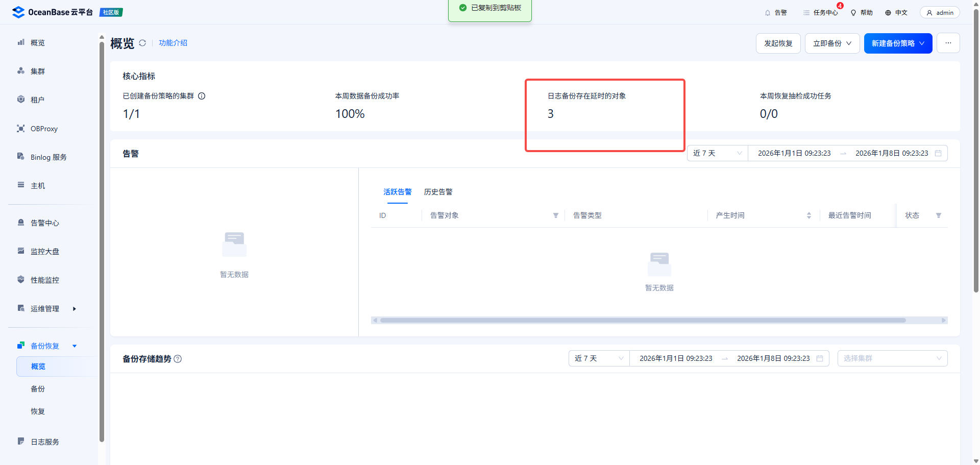Viewport: 980px width, 465px height.
Task: Click the info icon next to 已创建备份策略的集群
Action: pyautogui.click(x=202, y=96)
